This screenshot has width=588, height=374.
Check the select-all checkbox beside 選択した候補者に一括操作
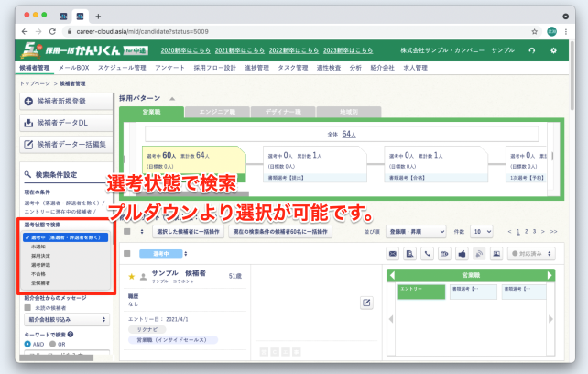point(127,231)
